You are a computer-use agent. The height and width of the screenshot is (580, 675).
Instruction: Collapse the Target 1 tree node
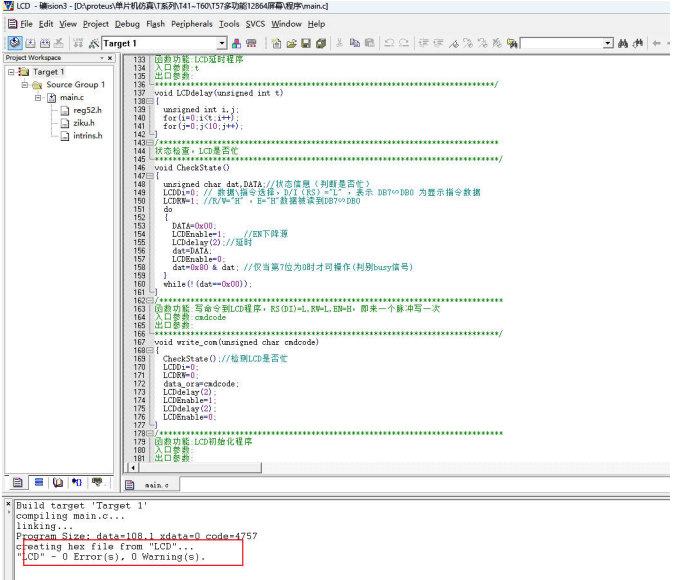point(12,72)
